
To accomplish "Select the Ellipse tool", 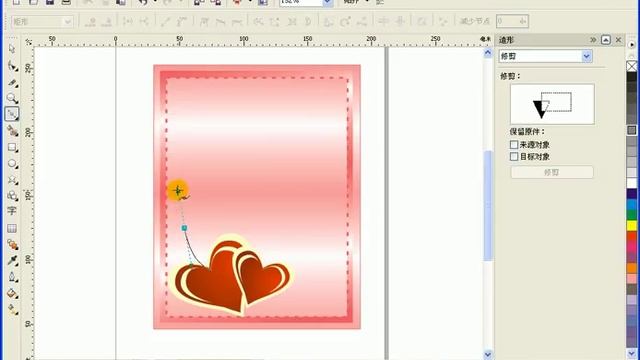I will pyautogui.click(x=12, y=164).
